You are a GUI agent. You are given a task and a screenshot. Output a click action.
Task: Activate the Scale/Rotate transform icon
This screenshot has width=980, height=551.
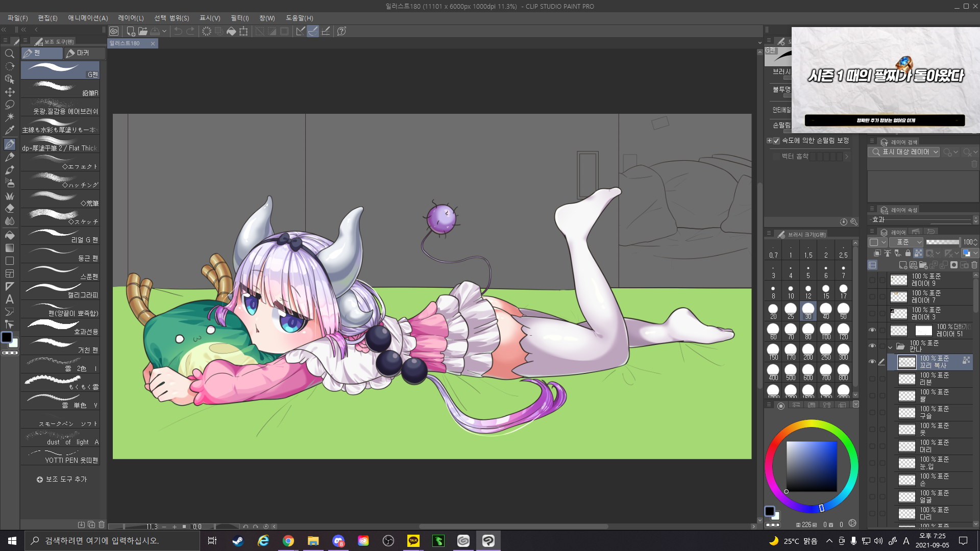[243, 31]
